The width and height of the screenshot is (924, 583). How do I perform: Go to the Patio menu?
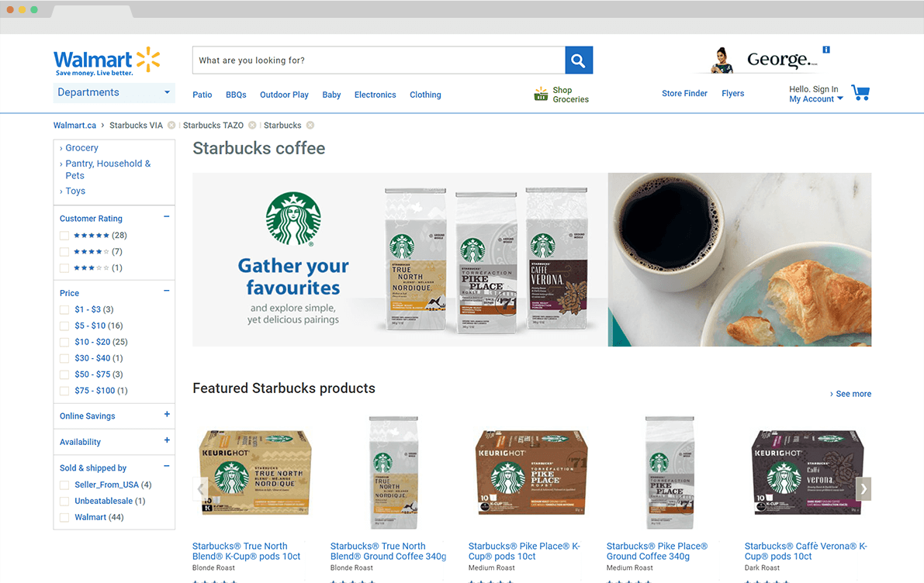pyautogui.click(x=202, y=95)
